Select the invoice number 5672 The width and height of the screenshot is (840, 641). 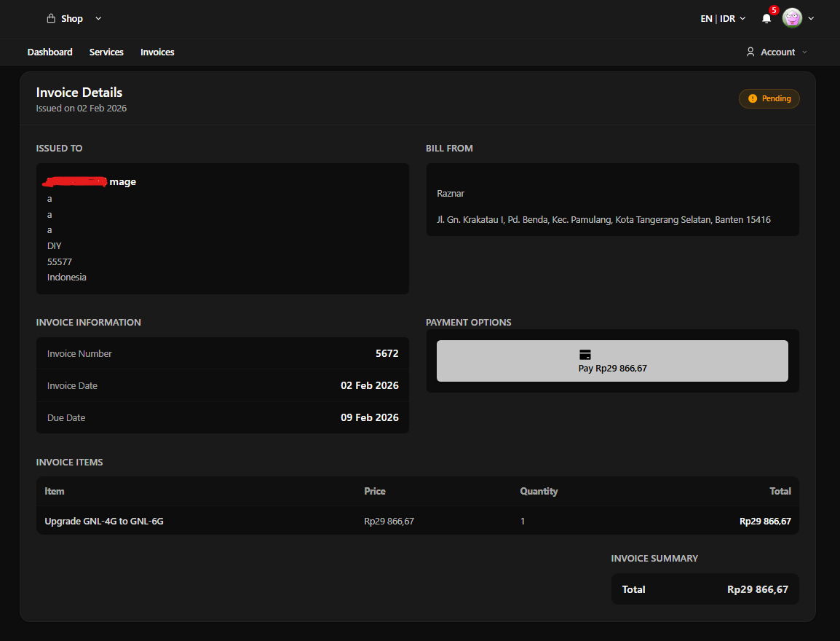387,353
